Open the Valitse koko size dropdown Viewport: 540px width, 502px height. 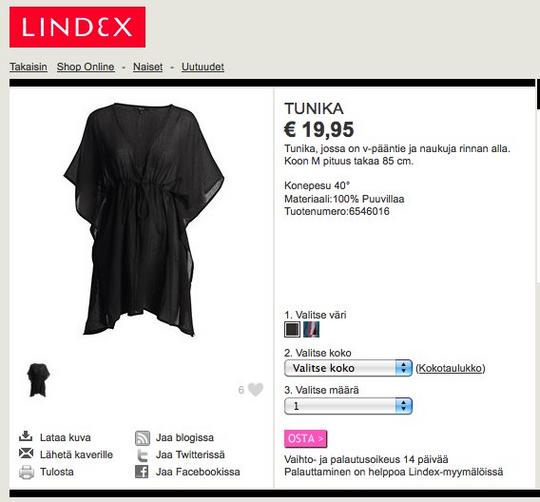click(348, 368)
